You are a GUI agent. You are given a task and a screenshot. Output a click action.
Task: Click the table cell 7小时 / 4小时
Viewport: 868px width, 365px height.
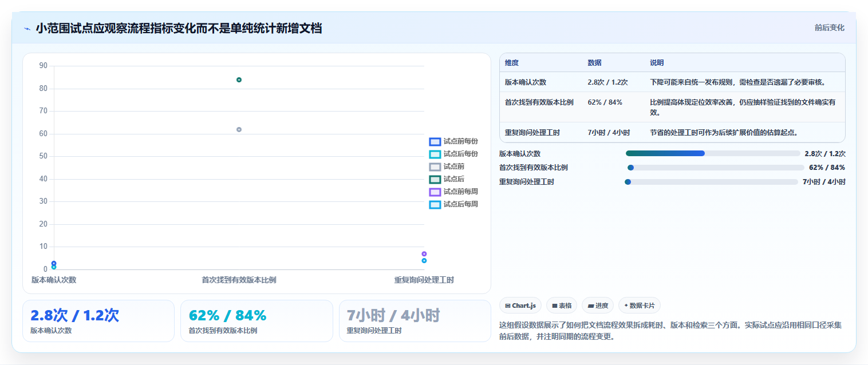tap(609, 133)
